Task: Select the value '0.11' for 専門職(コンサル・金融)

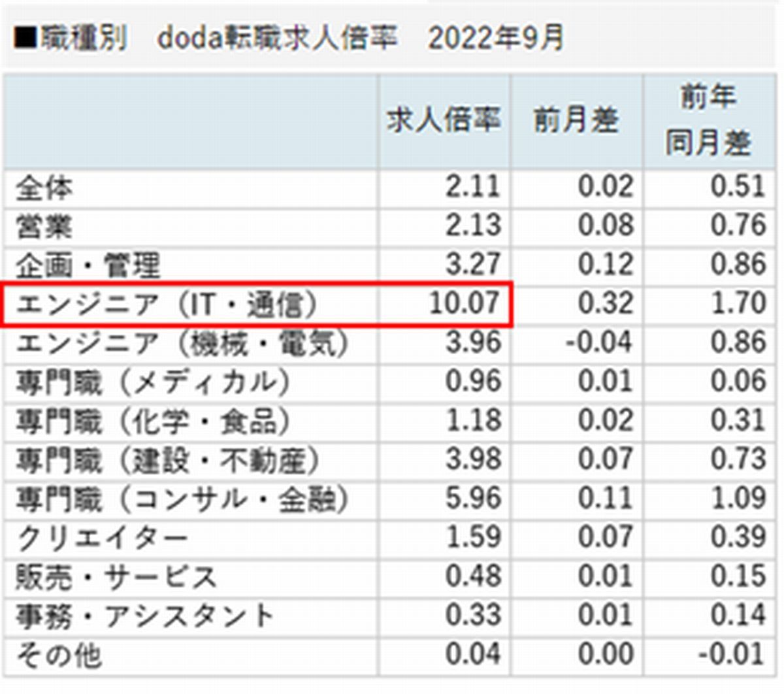Action: 606,498
